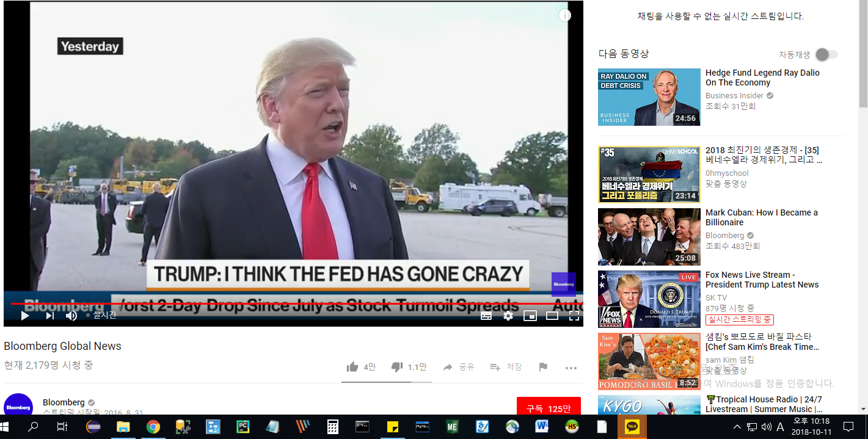
Task: Click the '현재 2,179명 시청 중' viewer count
Action: tap(48, 365)
